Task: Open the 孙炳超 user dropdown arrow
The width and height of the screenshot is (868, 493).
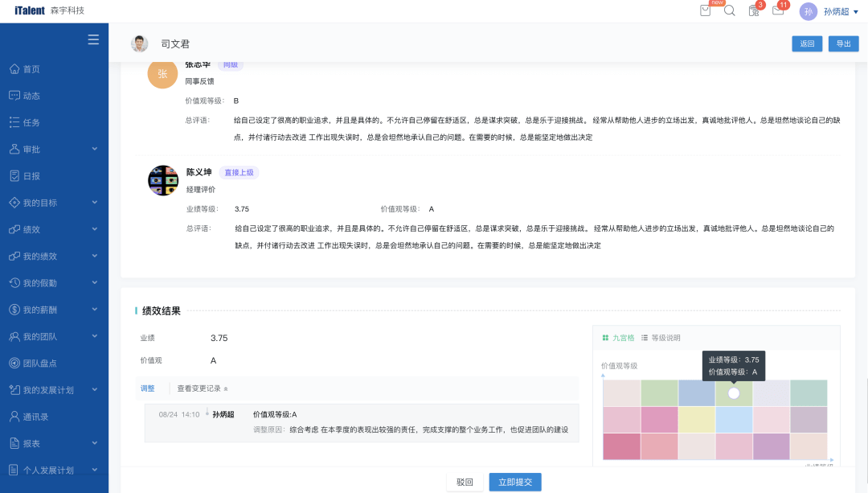Action: tap(856, 11)
